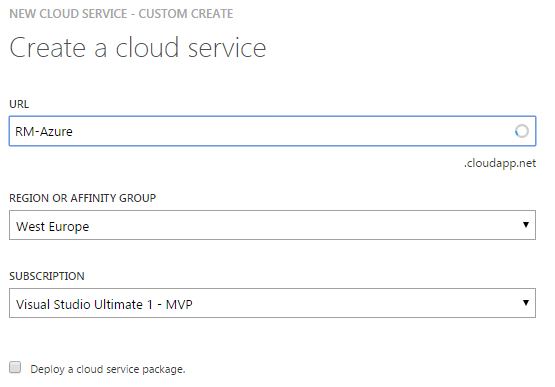Click the 'Create a cloud service' heading
555x387 pixels.
(138, 47)
